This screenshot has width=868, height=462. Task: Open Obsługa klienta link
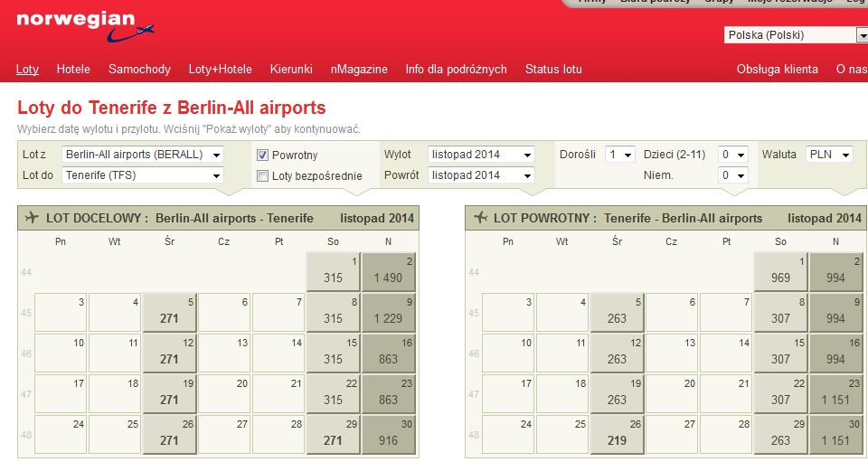(x=778, y=69)
